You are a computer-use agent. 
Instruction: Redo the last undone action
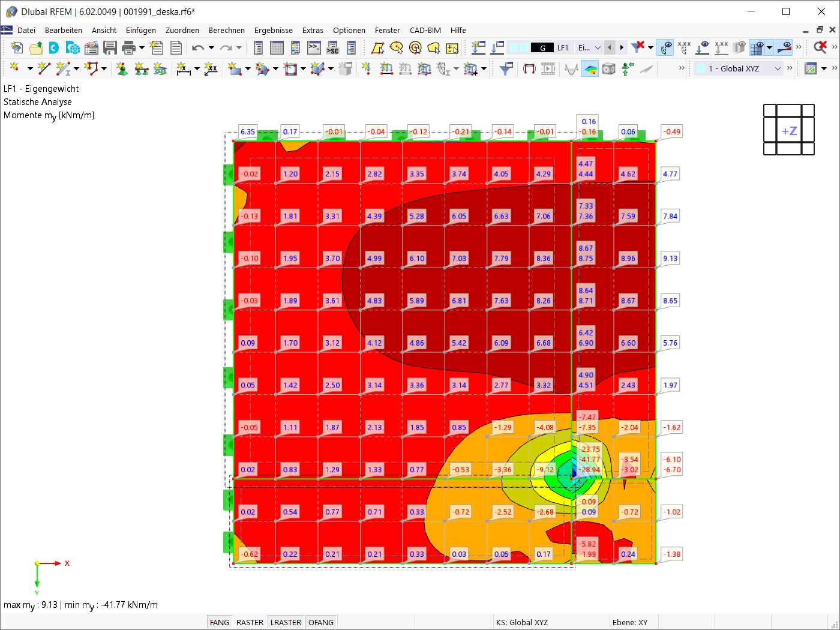pos(226,47)
